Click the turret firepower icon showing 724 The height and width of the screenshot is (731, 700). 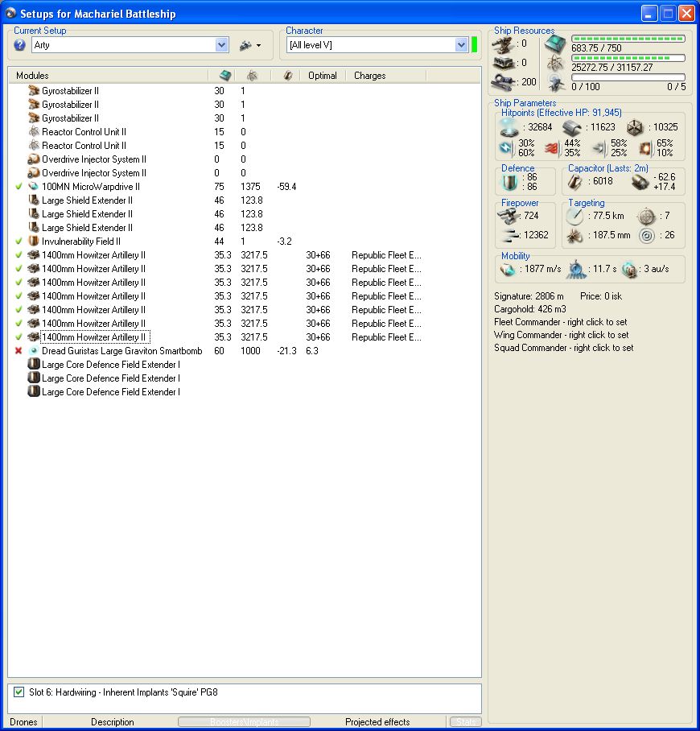pos(508,216)
